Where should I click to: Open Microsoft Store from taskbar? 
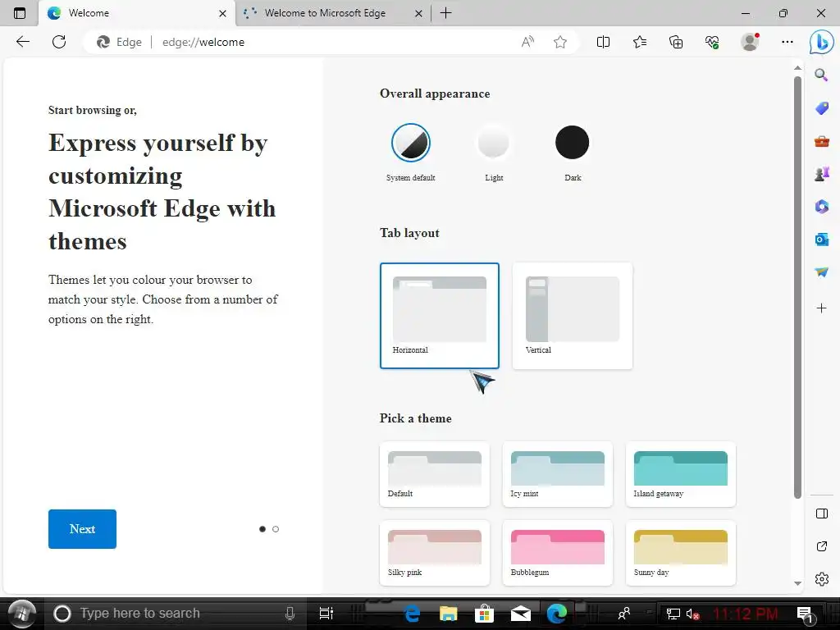(484, 614)
